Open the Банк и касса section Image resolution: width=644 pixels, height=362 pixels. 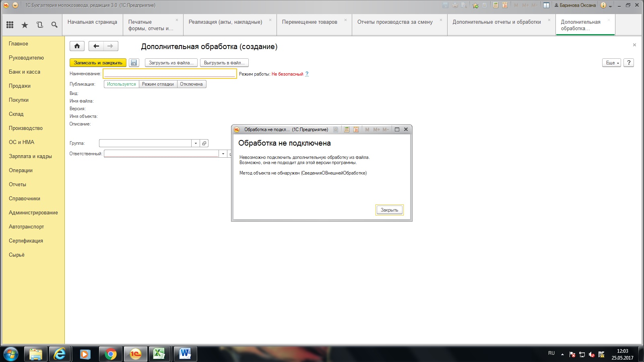[x=25, y=72]
